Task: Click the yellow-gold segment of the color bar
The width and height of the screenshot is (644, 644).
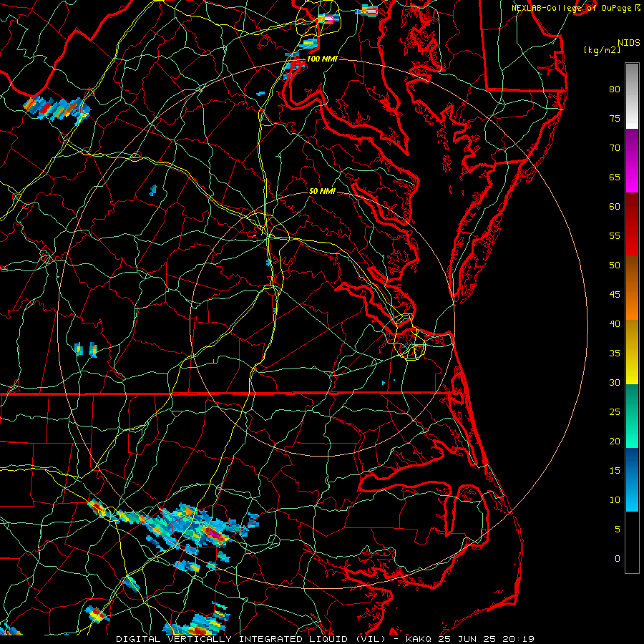Action: point(632,352)
